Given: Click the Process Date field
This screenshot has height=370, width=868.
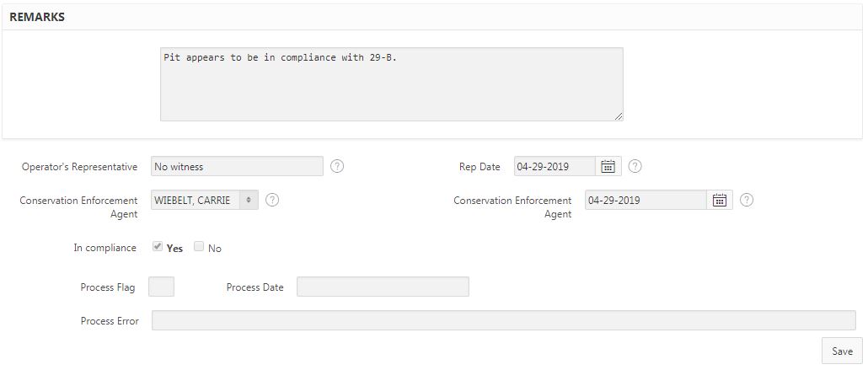Looking at the screenshot, I should click(x=383, y=287).
